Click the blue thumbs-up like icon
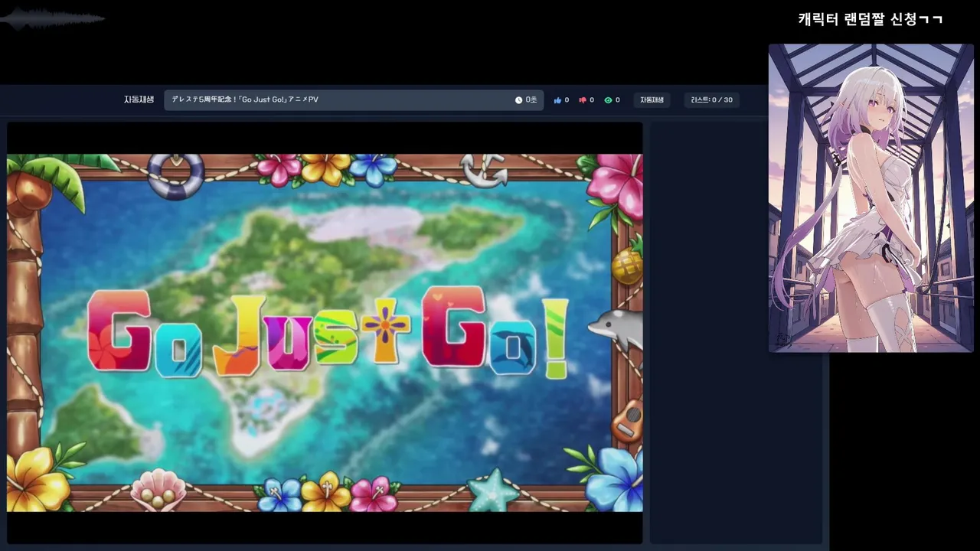The image size is (980, 551). click(557, 100)
